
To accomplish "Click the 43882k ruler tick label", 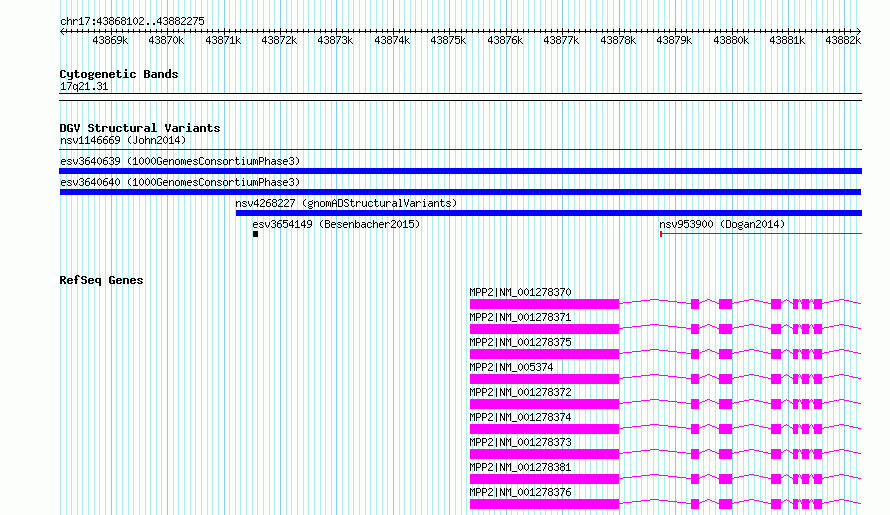I will click(843, 40).
